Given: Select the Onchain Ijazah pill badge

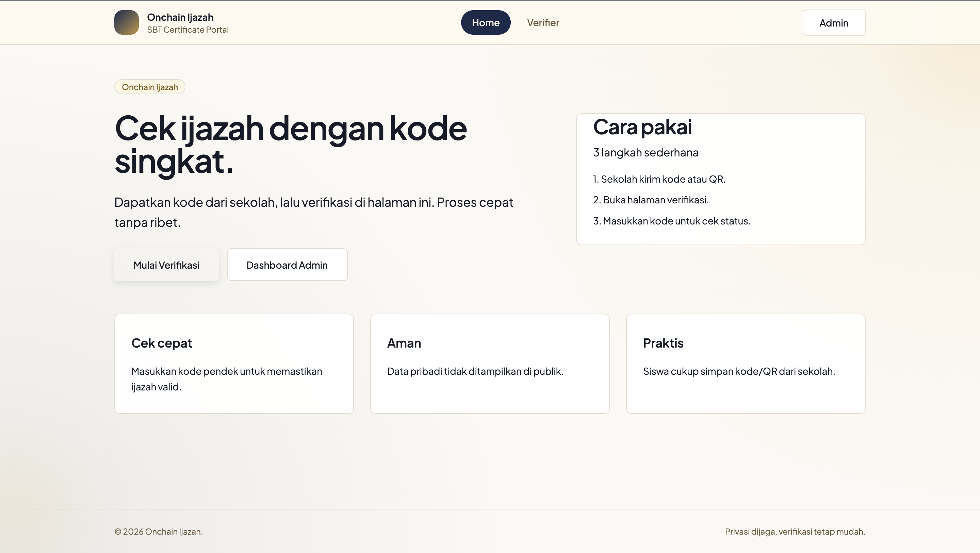Looking at the screenshot, I should pos(150,87).
